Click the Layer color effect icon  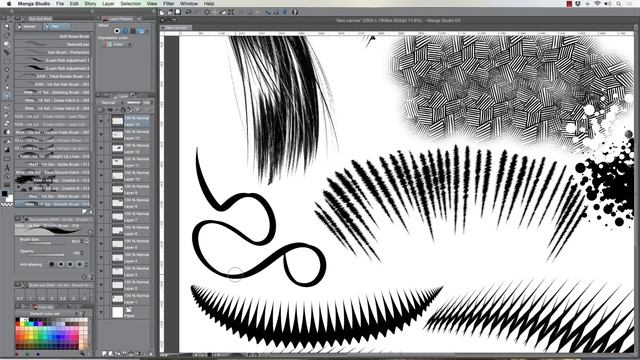pyautogui.click(x=141, y=31)
